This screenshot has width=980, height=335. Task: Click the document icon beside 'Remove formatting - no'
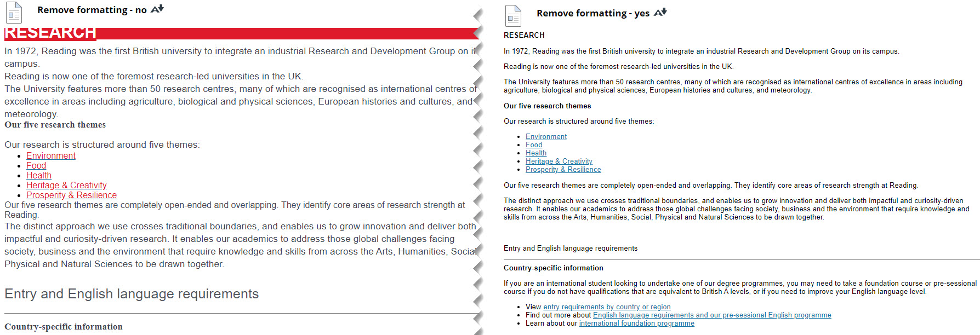coord(14,13)
